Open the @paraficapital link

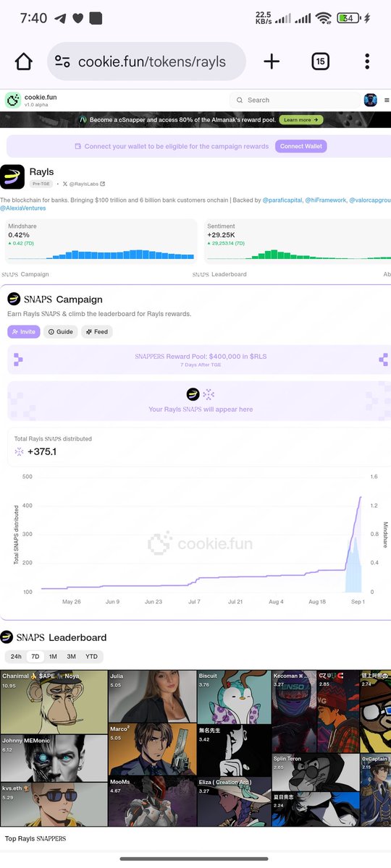(282, 200)
